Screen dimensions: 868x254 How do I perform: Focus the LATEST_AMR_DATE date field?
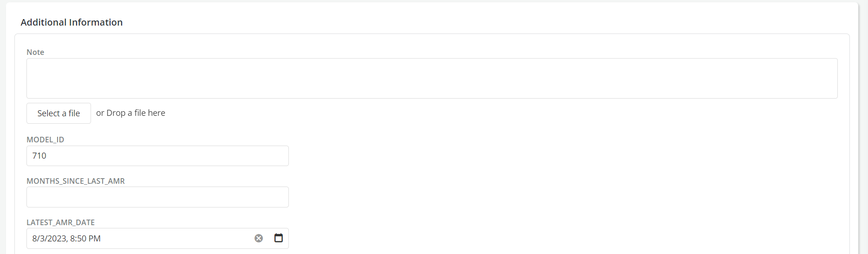[139, 239]
